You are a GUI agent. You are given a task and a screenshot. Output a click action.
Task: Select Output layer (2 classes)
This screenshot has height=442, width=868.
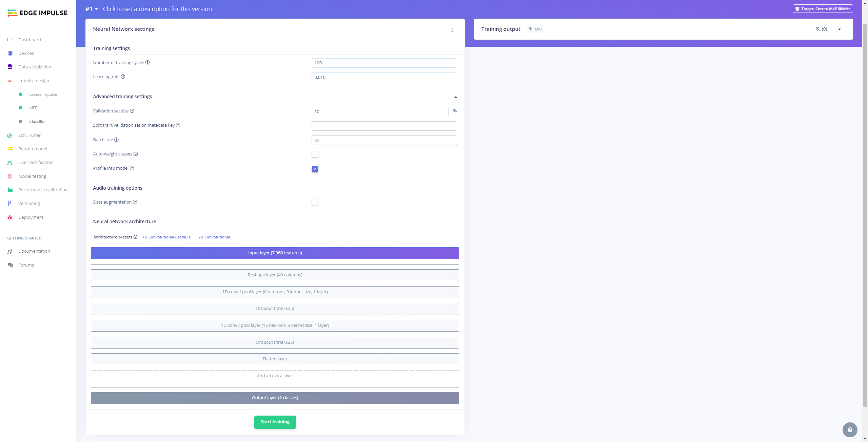point(275,398)
